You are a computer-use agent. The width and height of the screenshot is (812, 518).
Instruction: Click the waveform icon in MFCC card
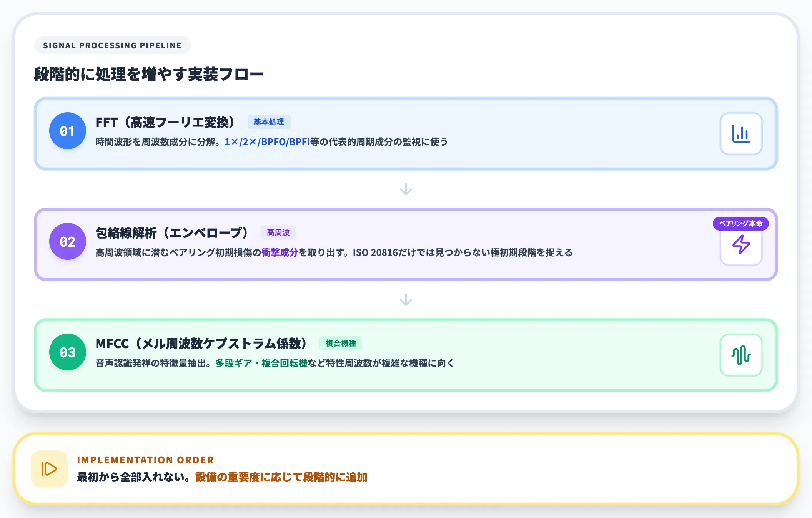pos(741,355)
